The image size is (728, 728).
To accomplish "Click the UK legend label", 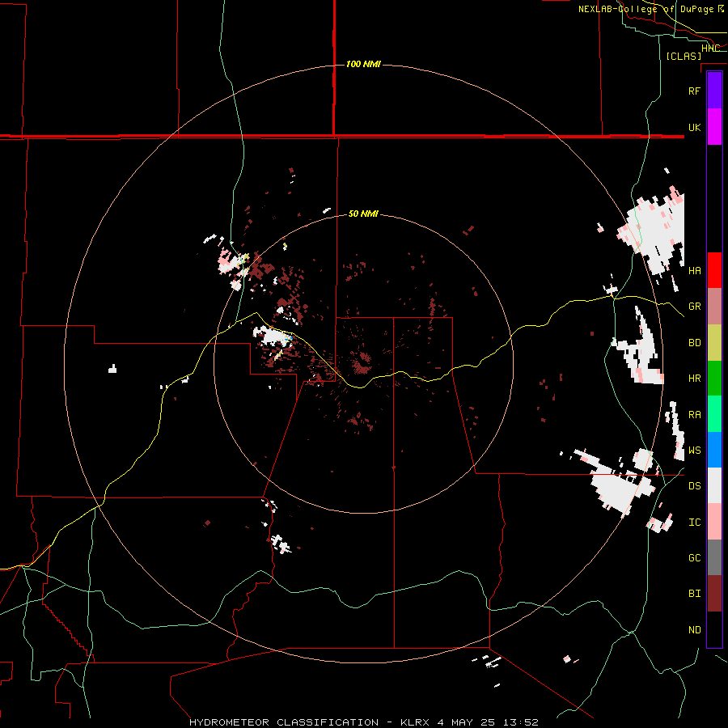I will 694,127.
